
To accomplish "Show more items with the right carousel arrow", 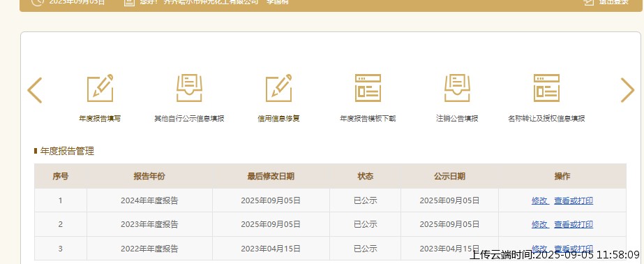I will pyautogui.click(x=627, y=90).
